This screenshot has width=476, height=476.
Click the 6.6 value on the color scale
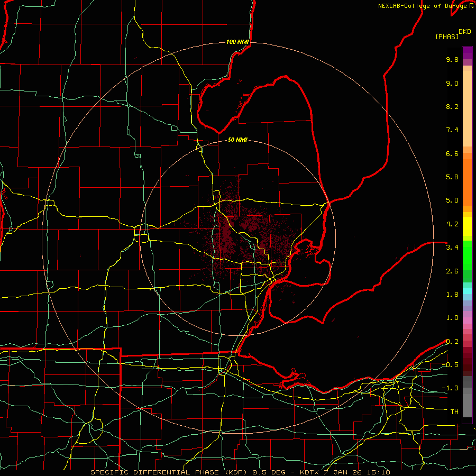(x=452, y=153)
